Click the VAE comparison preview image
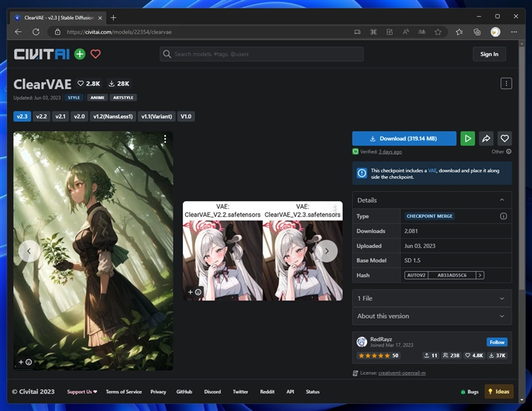Screen dimensions: 532x411 262,251
